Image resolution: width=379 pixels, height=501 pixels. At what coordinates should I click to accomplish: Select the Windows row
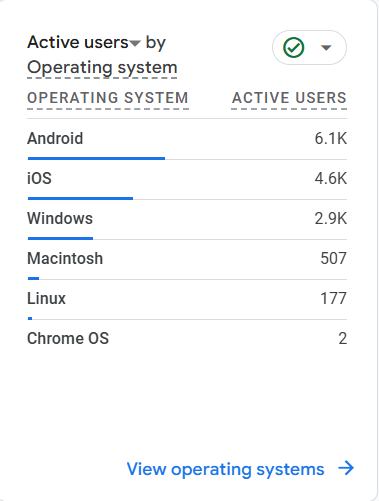point(187,220)
